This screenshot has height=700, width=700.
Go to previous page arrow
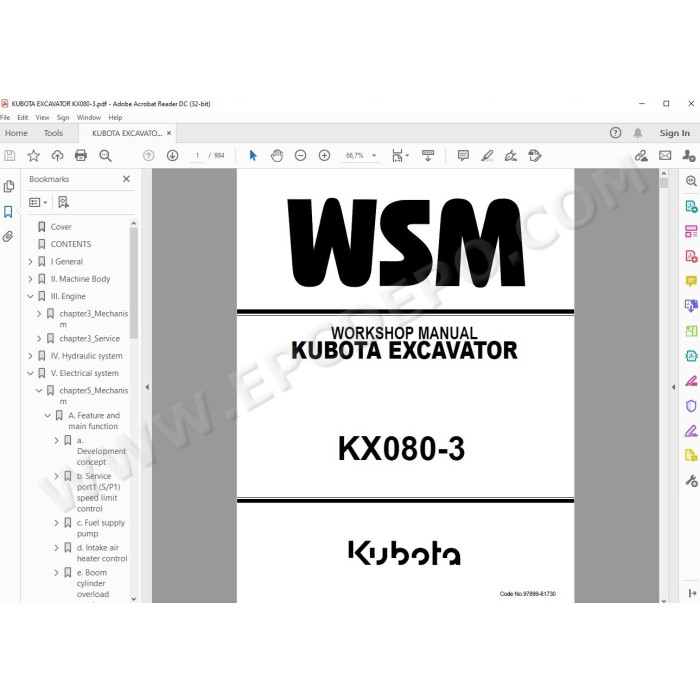coord(149,155)
